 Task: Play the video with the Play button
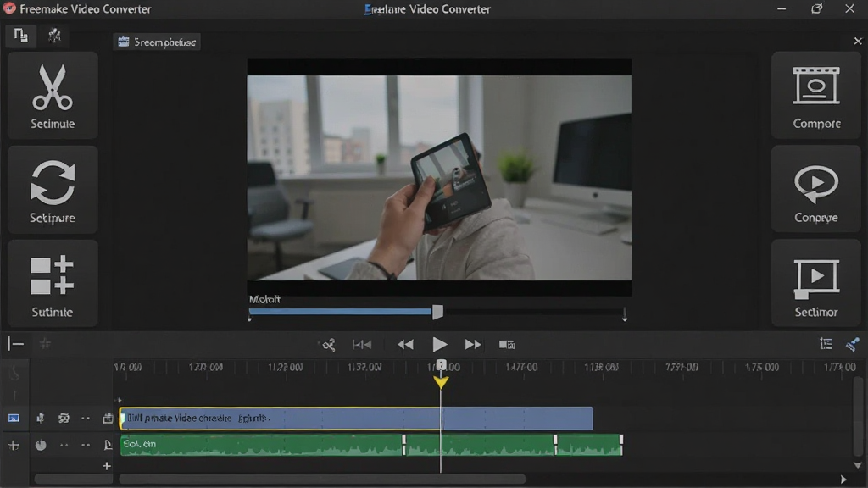click(440, 345)
